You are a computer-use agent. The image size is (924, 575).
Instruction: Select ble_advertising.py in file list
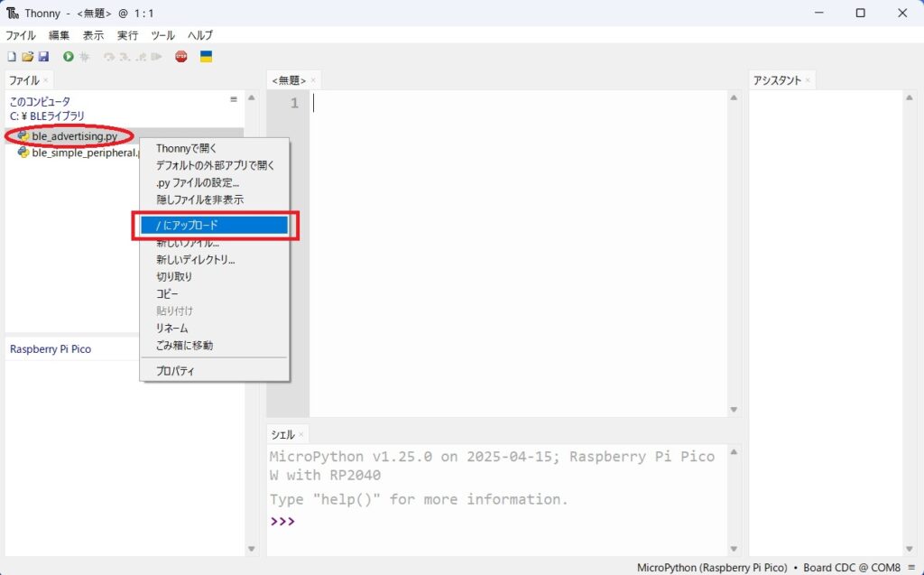[74, 136]
